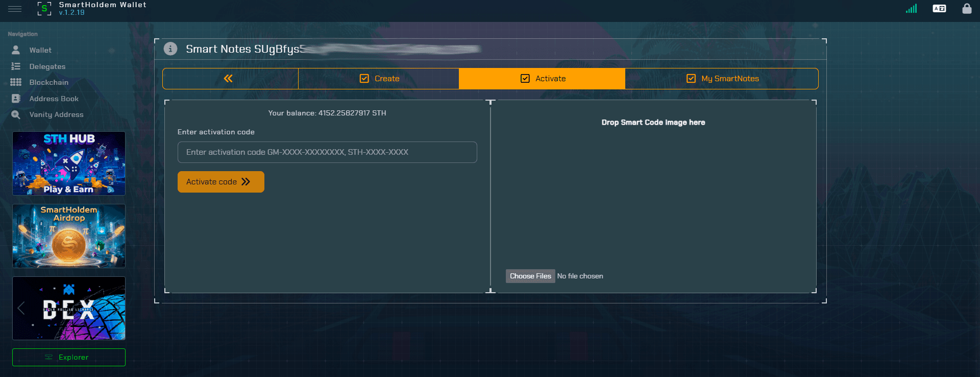Screen dimensions: 980x377
Task: Click the SmartHoldem logo icon
Action: tap(44, 9)
